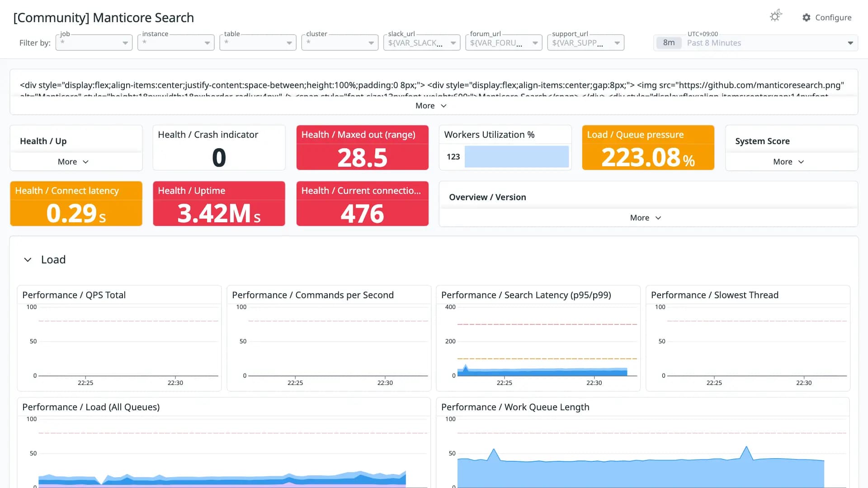Click Performance / Load (All Queues) title
This screenshot has width=868, height=488.
[x=91, y=407]
